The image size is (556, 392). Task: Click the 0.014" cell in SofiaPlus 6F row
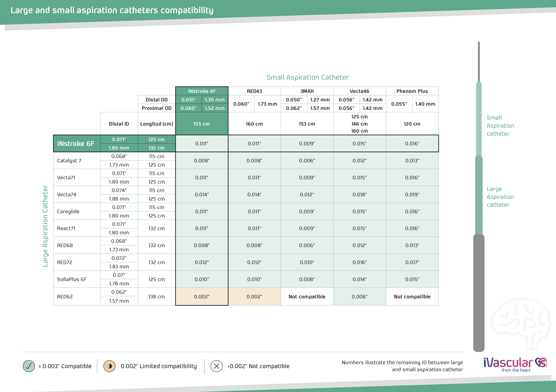[359, 279]
